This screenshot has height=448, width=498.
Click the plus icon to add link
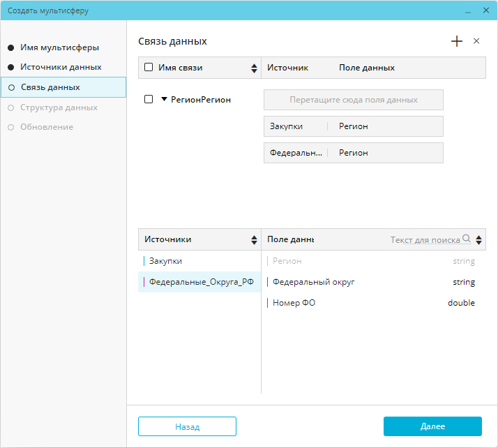[457, 41]
